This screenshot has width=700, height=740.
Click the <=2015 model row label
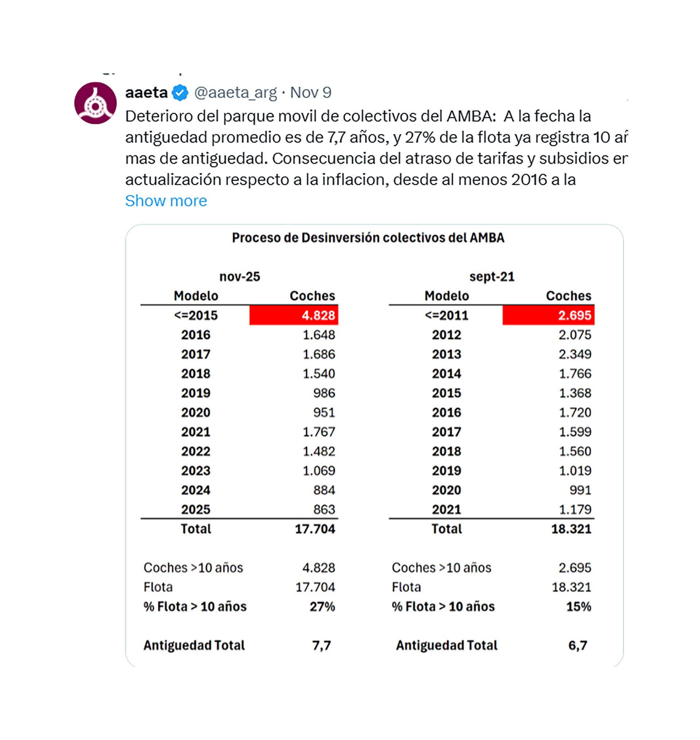click(195, 315)
